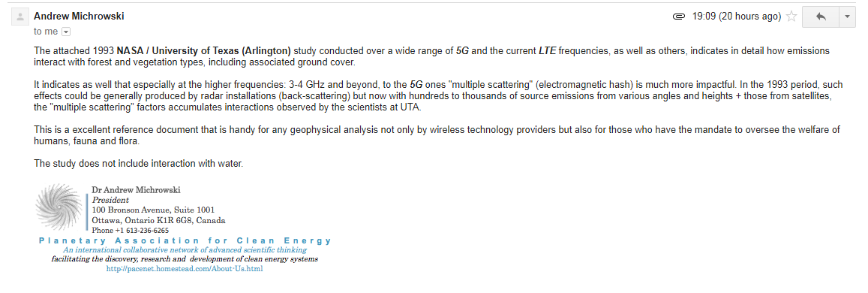This screenshot has height=293, width=868.
Task: Click the Reply arrow button
Action: click(x=821, y=17)
